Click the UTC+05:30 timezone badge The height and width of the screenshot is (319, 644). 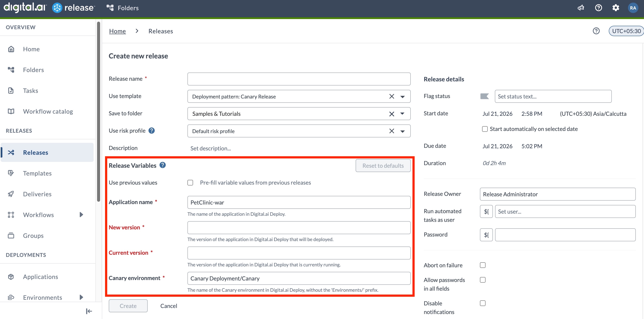pos(626,31)
